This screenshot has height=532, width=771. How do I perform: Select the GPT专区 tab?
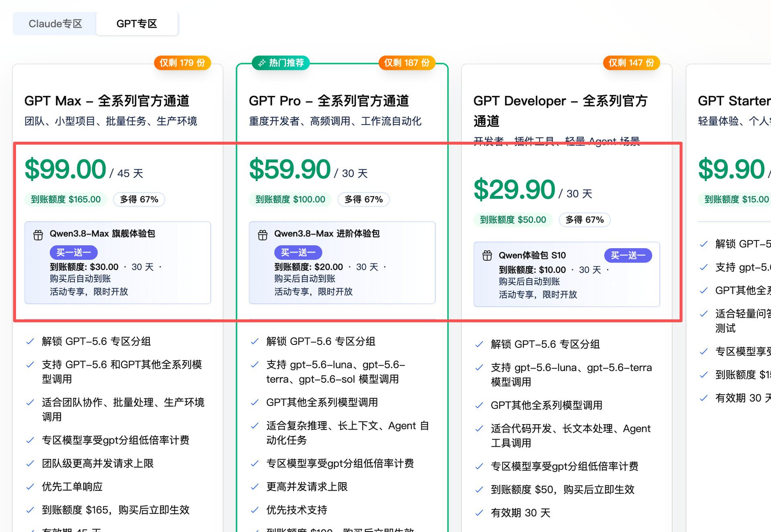tap(137, 24)
